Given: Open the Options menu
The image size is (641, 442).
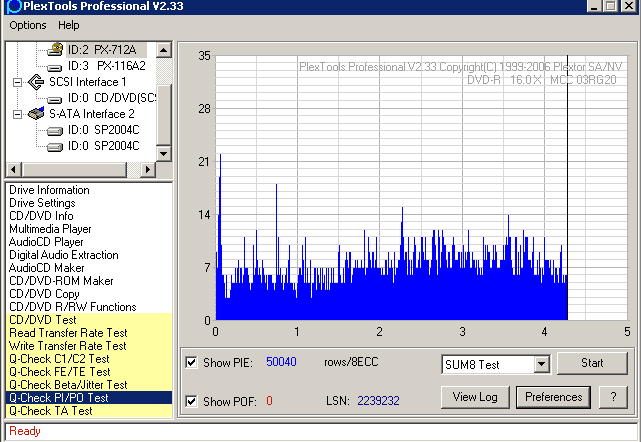Looking at the screenshot, I should click(28, 25).
